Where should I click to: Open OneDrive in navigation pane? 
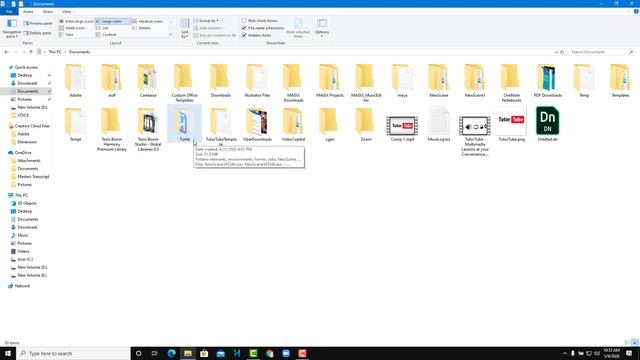(x=23, y=153)
